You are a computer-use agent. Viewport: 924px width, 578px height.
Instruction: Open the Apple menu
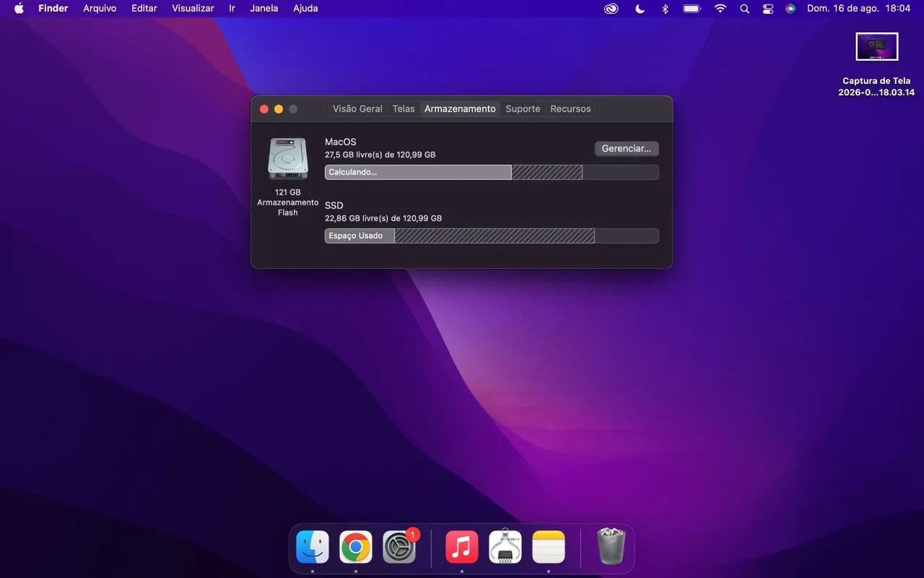[19, 9]
